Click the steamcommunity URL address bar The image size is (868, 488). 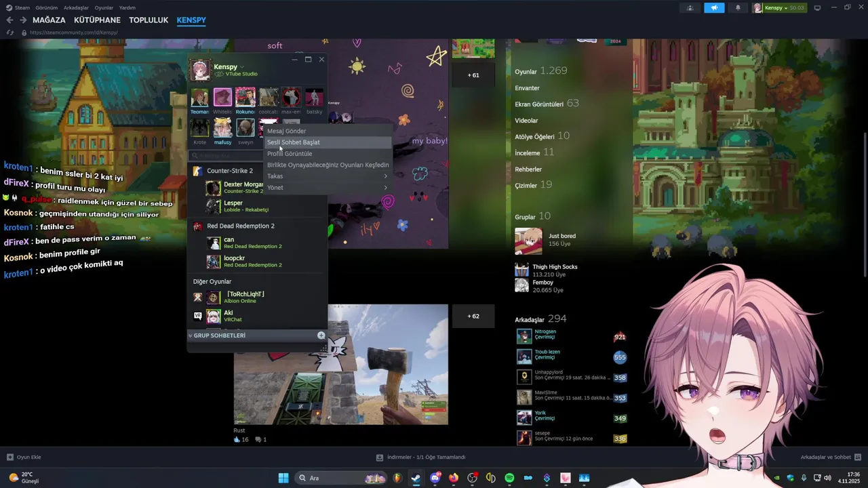[x=75, y=33]
